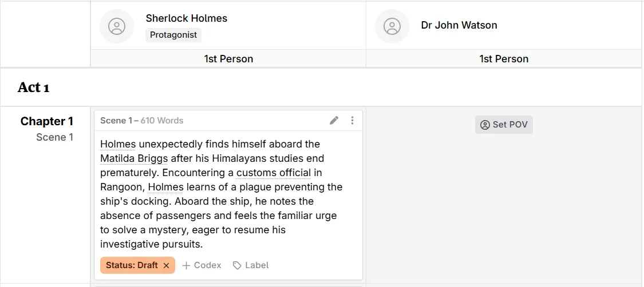Click the Dr John Watson character name

coord(459,25)
